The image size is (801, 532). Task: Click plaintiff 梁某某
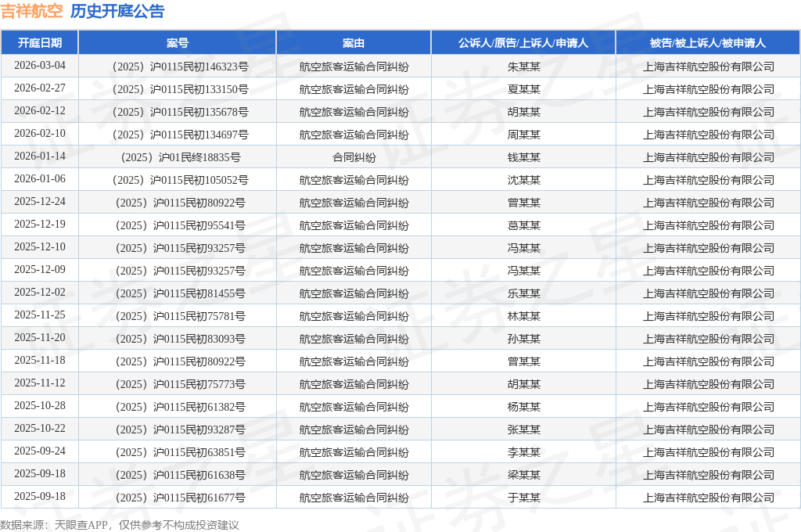[x=523, y=475]
